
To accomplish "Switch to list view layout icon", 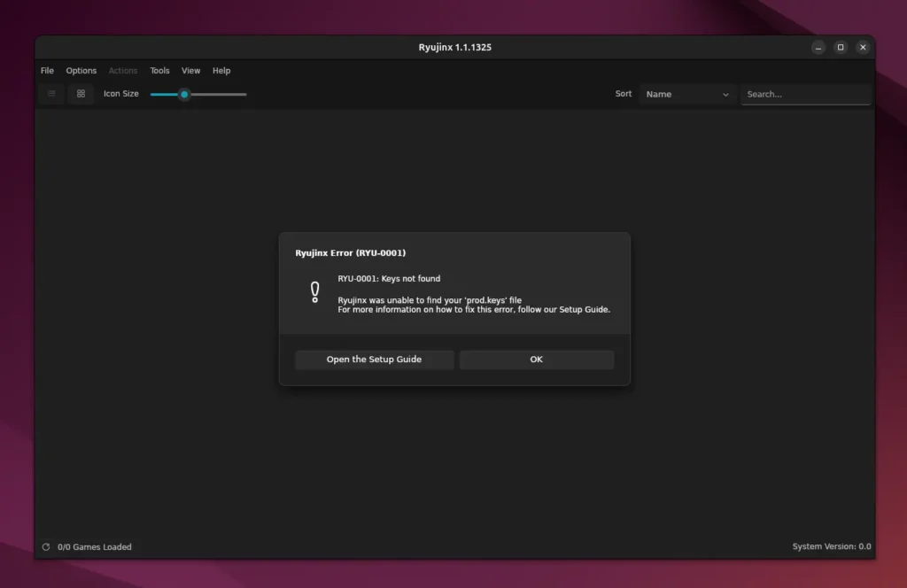I will (x=51, y=94).
